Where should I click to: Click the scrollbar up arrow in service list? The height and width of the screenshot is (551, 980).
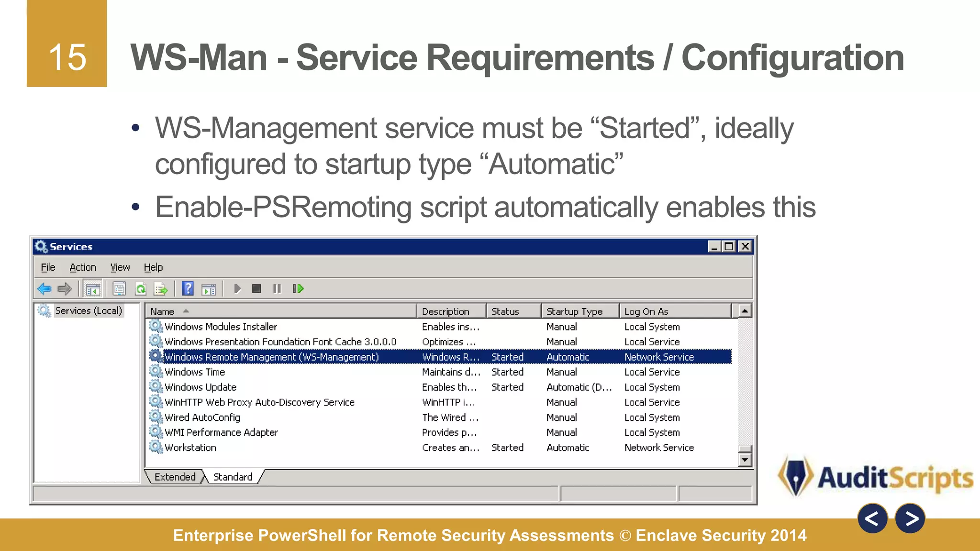tap(745, 311)
